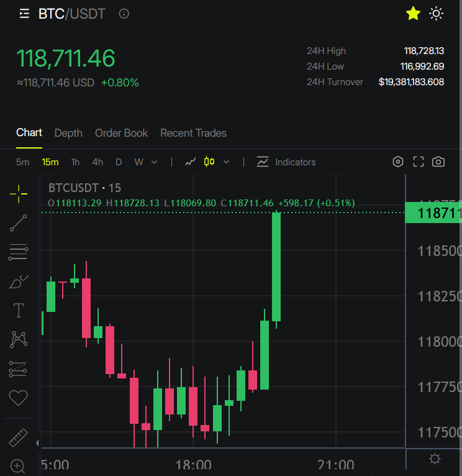Select the 4h timeframe
Viewport: 462px width, 476px height.
coord(97,162)
